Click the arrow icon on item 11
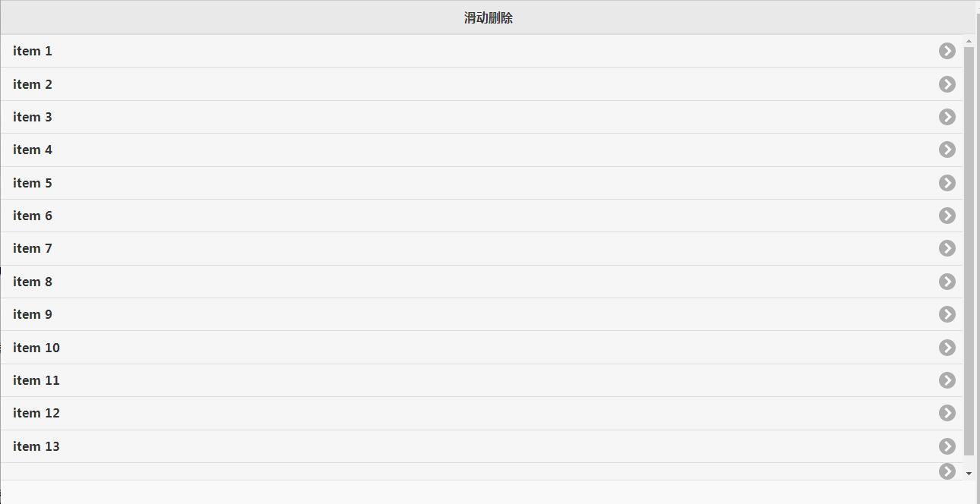The height and width of the screenshot is (504, 980). pyautogui.click(x=947, y=380)
